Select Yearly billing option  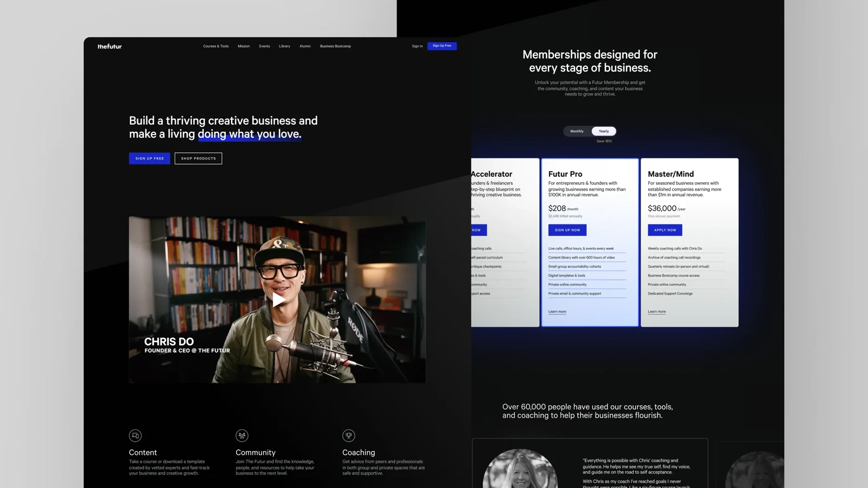[x=604, y=131]
